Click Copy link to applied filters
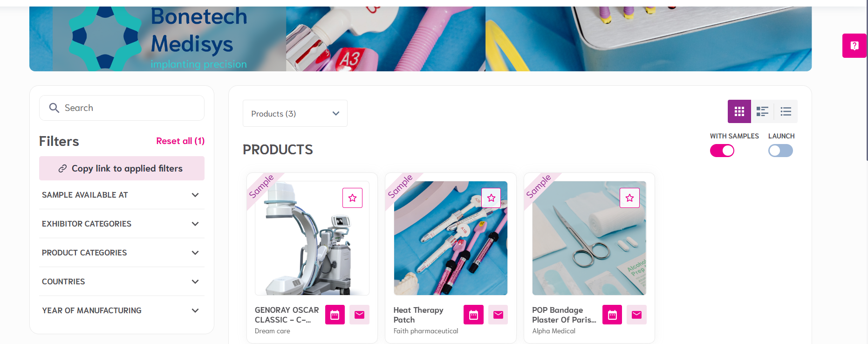The height and width of the screenshot is (344, 868). tap(122, 168)
